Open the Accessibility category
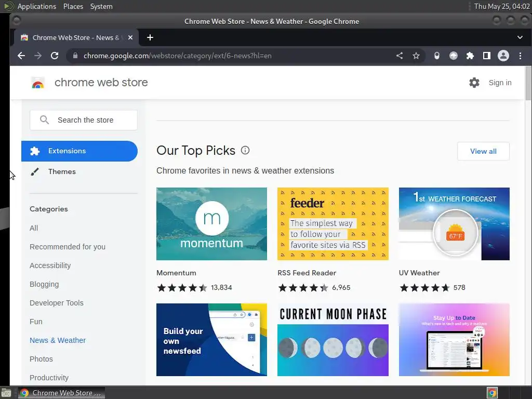 tap(50, 265)
